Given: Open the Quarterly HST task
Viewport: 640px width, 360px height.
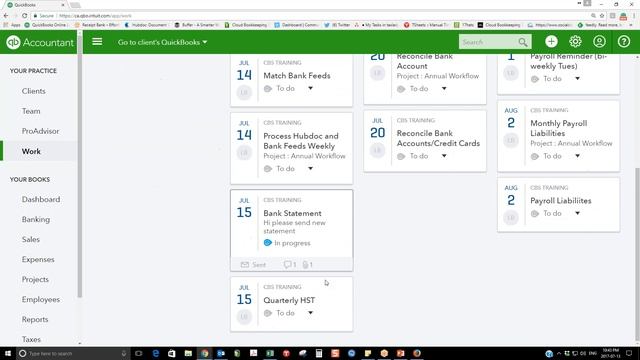Looking at the screenshot, I should 289,300.
